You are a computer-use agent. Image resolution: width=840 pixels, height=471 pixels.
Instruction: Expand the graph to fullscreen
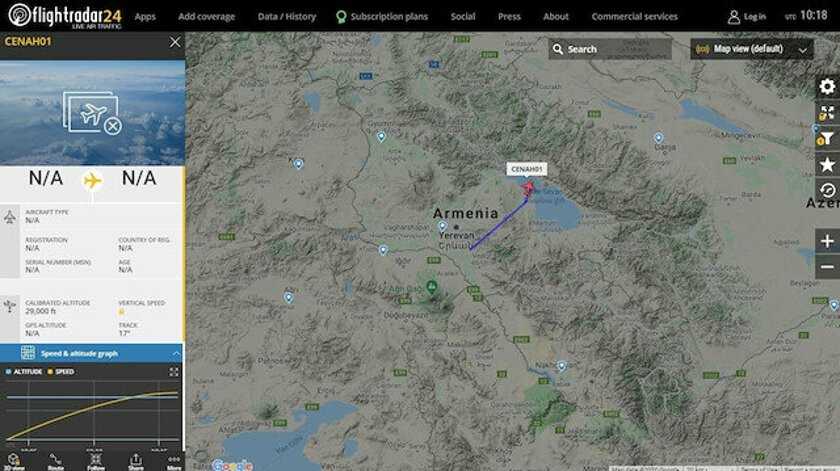(x=174, y=371)
